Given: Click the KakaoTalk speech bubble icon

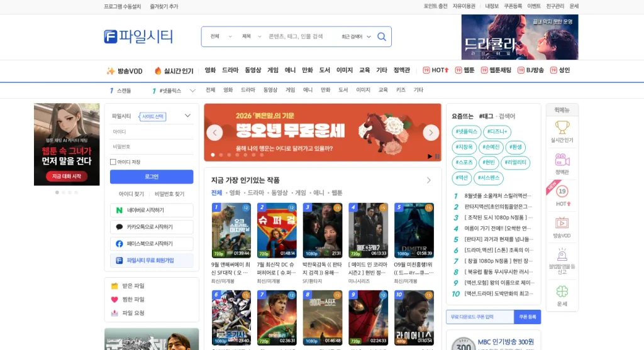Looking at the screenshot, I should pos(119,227).
